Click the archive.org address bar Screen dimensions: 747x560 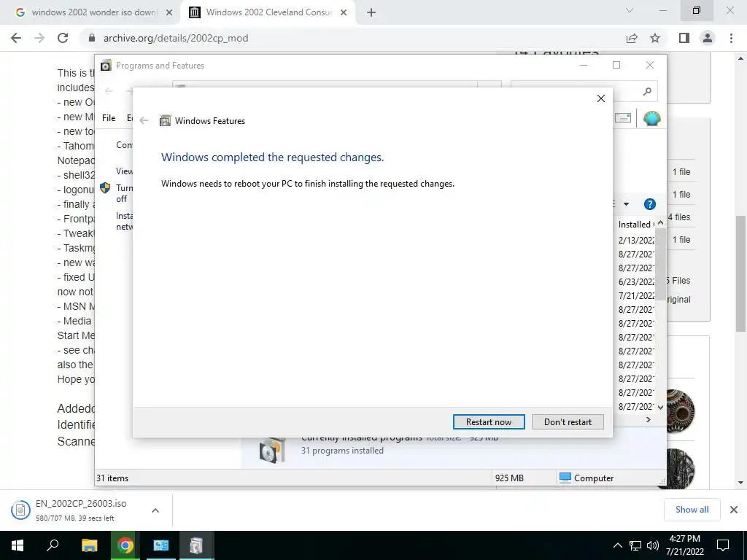(x=352, y=38)
